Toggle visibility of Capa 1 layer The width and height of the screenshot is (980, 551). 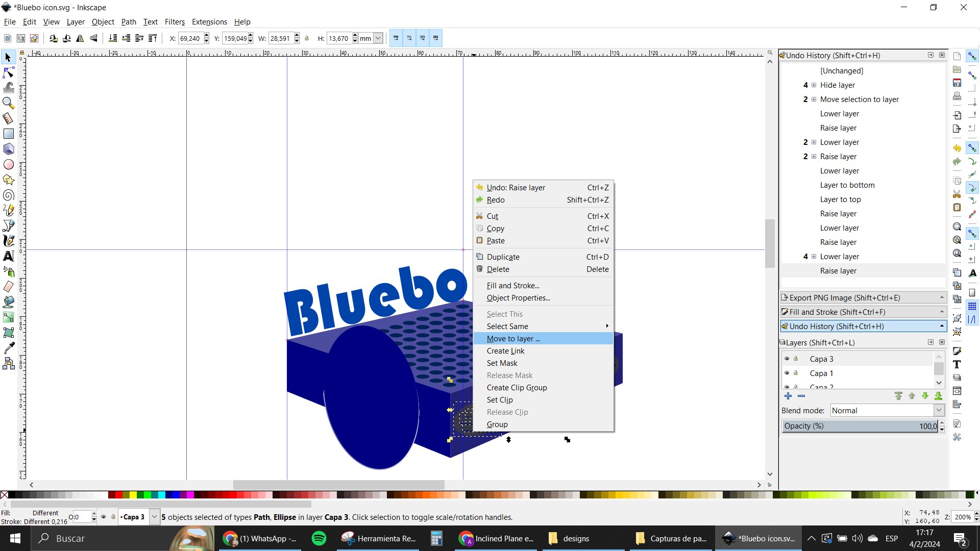(787, 373)
